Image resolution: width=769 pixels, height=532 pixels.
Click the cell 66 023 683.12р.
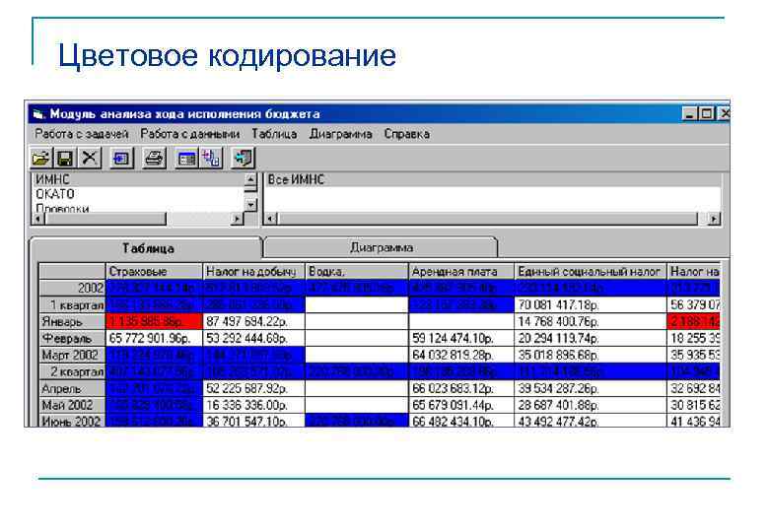click(461, 388)
